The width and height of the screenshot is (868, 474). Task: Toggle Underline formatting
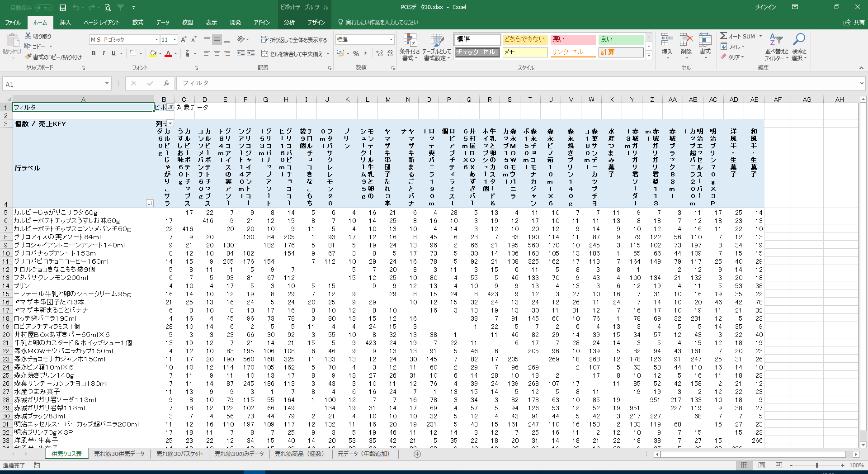click(x=113, y=53)
